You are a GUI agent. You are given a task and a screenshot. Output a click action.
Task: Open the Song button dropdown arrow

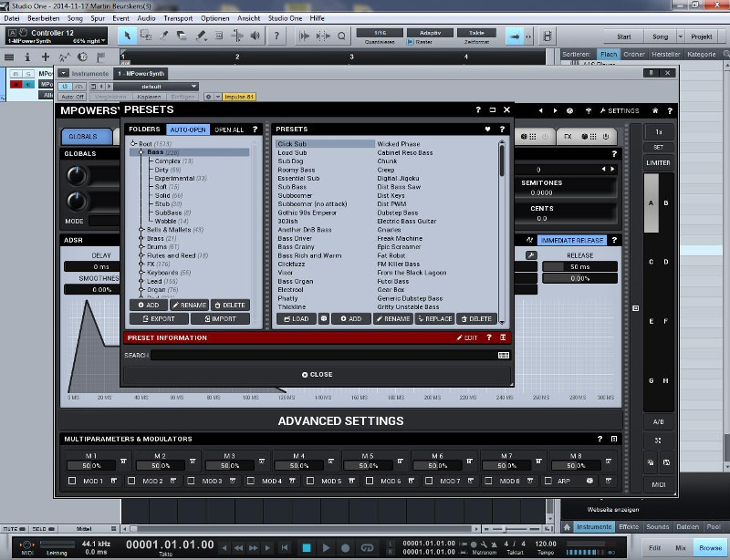(680, 36)
